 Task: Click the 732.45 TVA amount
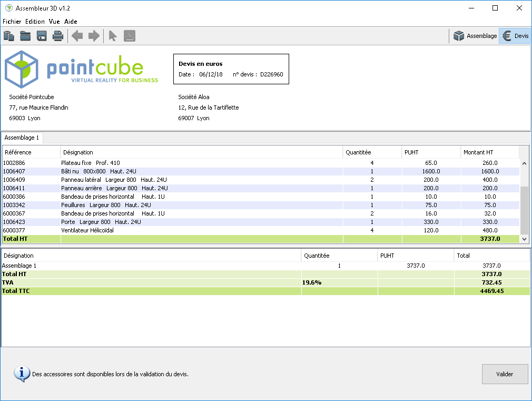pos(491,282)
